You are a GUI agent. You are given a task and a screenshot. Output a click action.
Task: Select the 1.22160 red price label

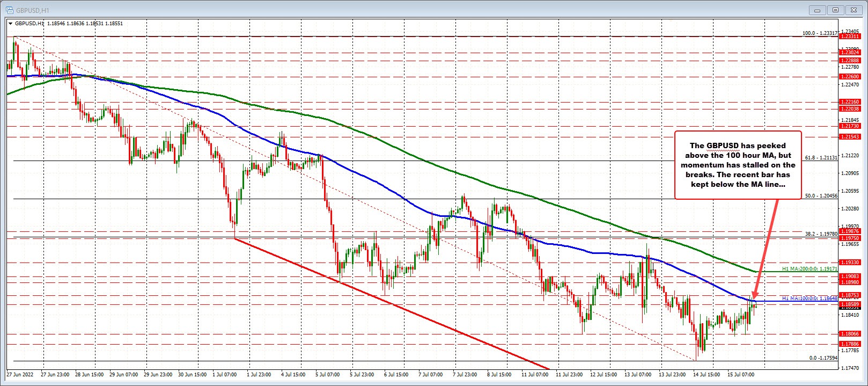pos(850,101)
